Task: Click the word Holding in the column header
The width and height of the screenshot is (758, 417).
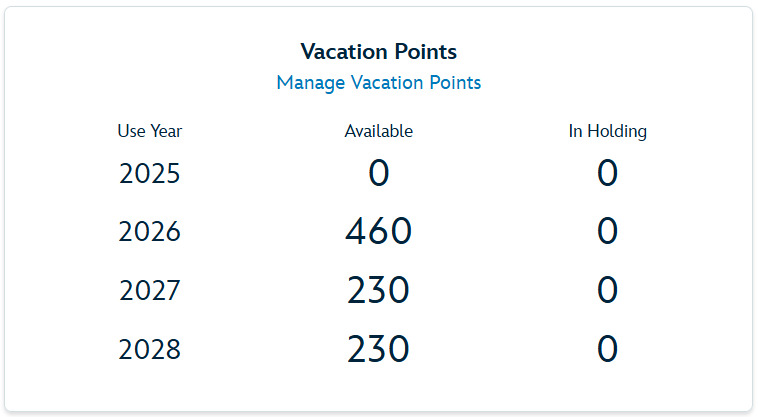Action: (617, 131)
